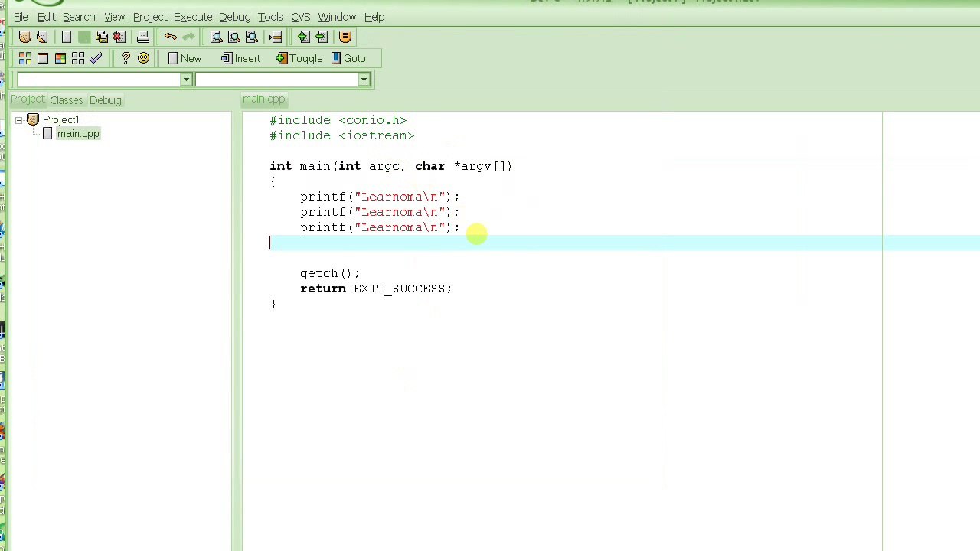Image resolution: width=980 pixels, height=551 pixels.
Task: Click the '#include <conio.h>' line
Action: [338, 120]
